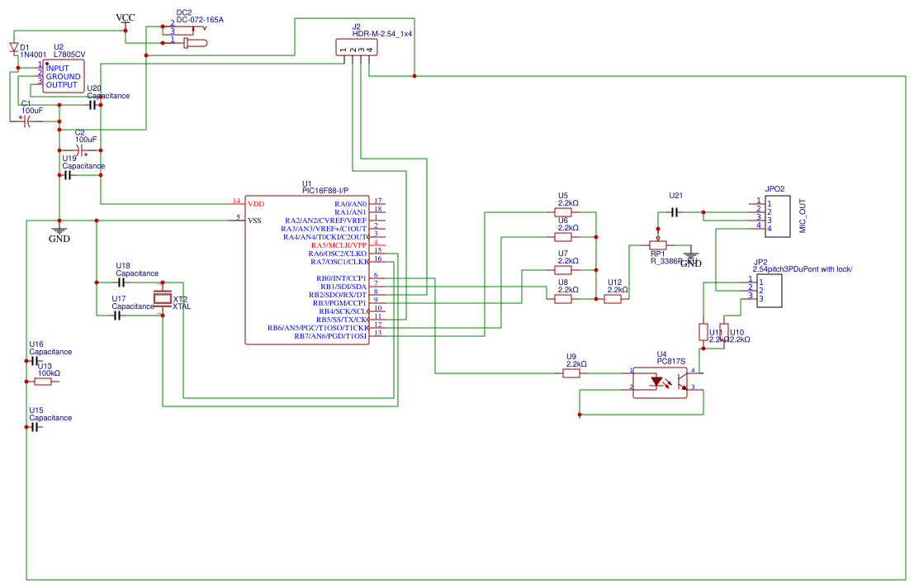Select the D1 1N4001 diode symbol
This screenshot has height=588, width=914.
click(x=14, y=49)
